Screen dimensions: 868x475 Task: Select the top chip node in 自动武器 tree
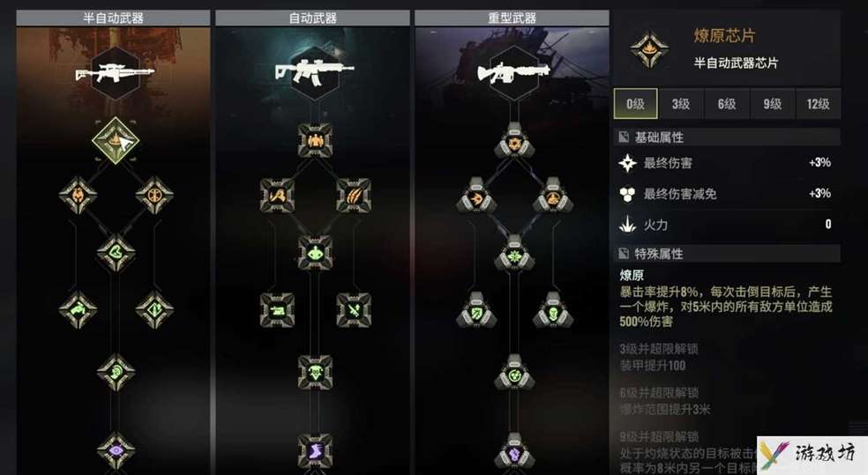coord(314,140)
